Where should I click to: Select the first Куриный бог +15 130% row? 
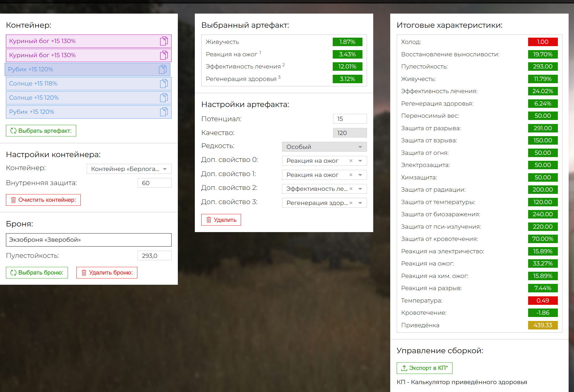point(89,41)
